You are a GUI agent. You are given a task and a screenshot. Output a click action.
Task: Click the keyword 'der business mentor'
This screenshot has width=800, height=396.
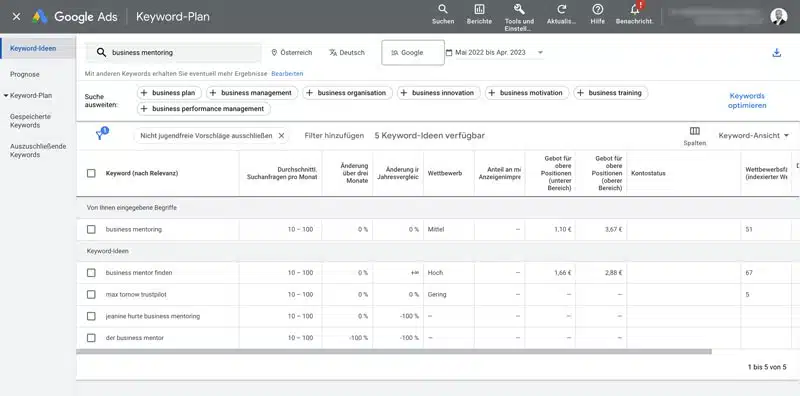(135, 338)
